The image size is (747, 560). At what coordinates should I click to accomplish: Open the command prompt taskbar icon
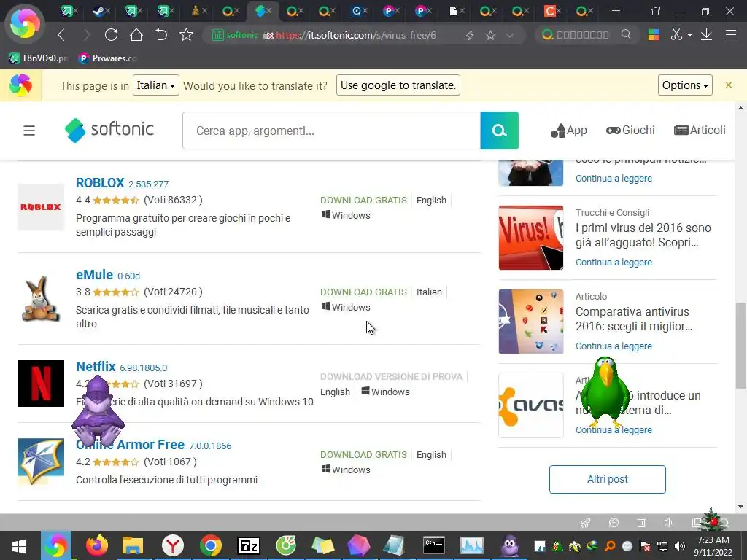(x=434, y=545)
